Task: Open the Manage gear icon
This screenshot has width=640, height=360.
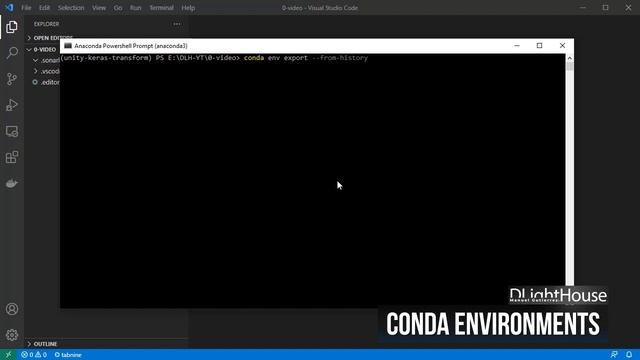Action: [x=12, y=335]
